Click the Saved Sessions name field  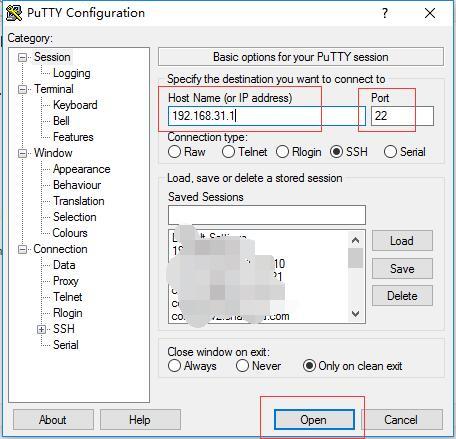tap(267, 215)
